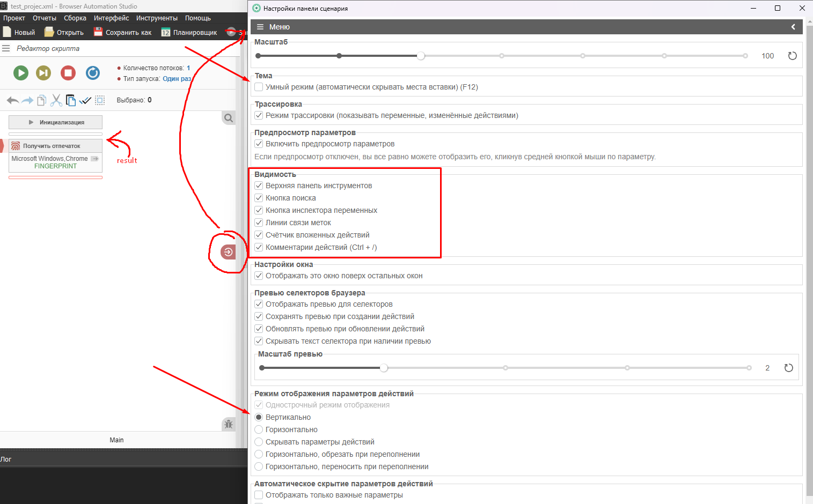This screenshot has height=504, width=813.
Task: Click the blue restart circular icon
Action: [93, 73]
